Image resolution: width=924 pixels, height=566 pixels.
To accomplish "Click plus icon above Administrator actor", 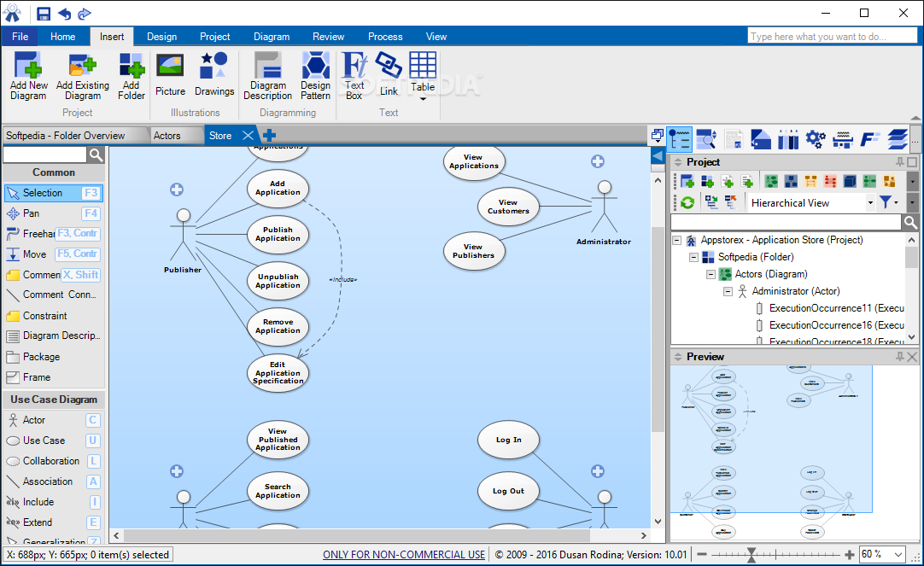I will (x=598, y=161).
